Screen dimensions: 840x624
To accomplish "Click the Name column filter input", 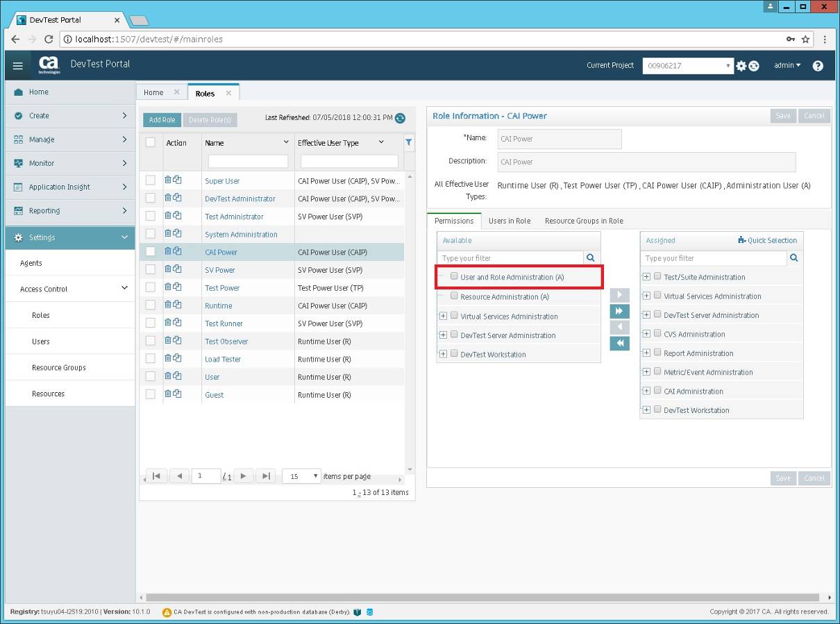I will pos(248,161).
